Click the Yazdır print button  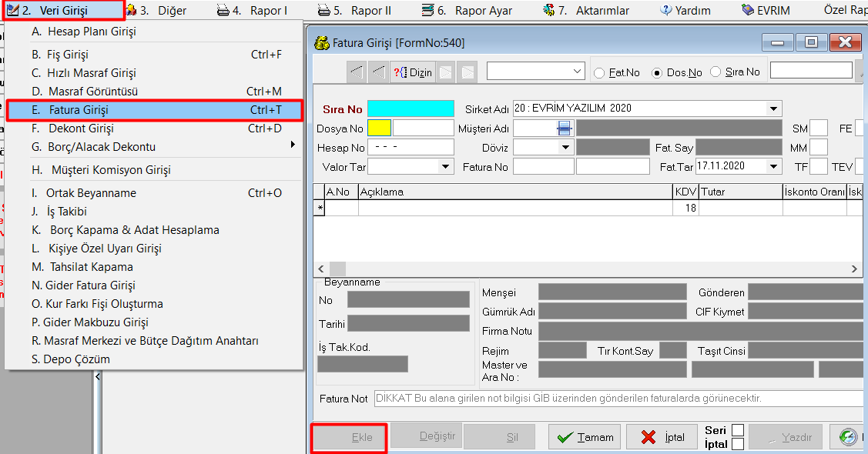785,437
